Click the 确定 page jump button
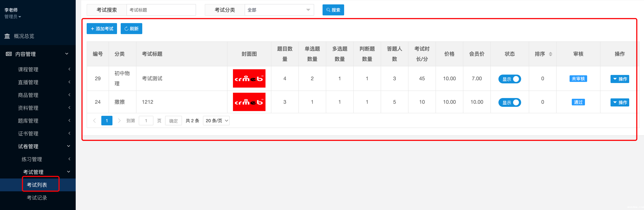 point(173,121)
